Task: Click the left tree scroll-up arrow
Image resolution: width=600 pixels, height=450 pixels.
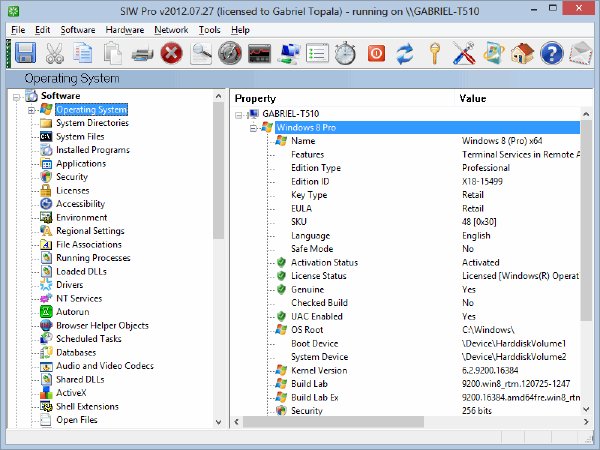Action: click(218, 96)
